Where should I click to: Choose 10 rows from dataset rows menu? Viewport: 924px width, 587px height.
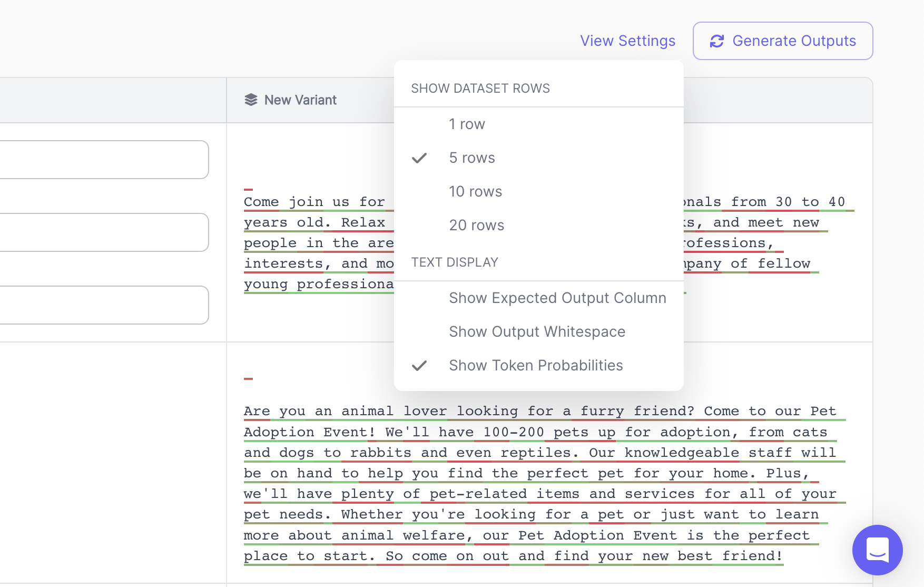click(x=475, y=191)
